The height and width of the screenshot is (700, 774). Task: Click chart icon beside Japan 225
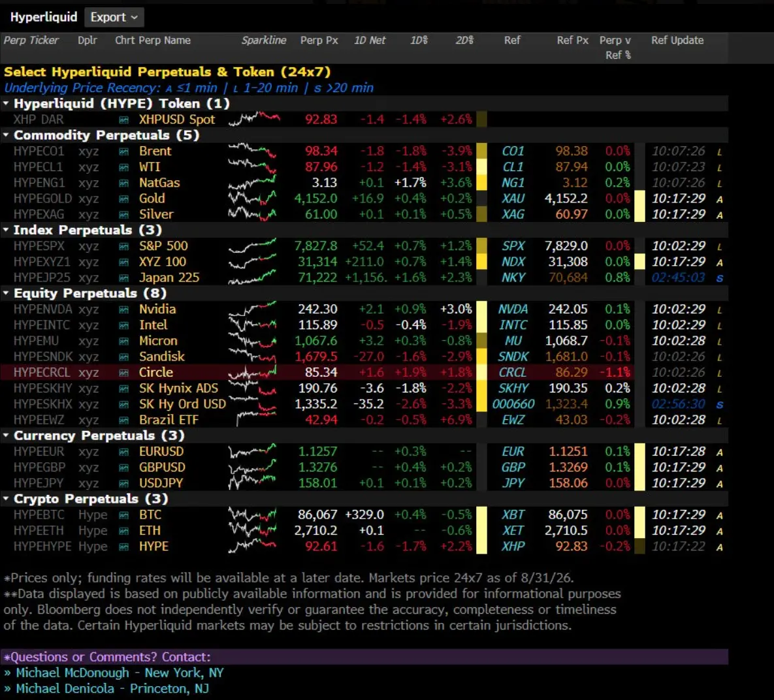[124, 278]
